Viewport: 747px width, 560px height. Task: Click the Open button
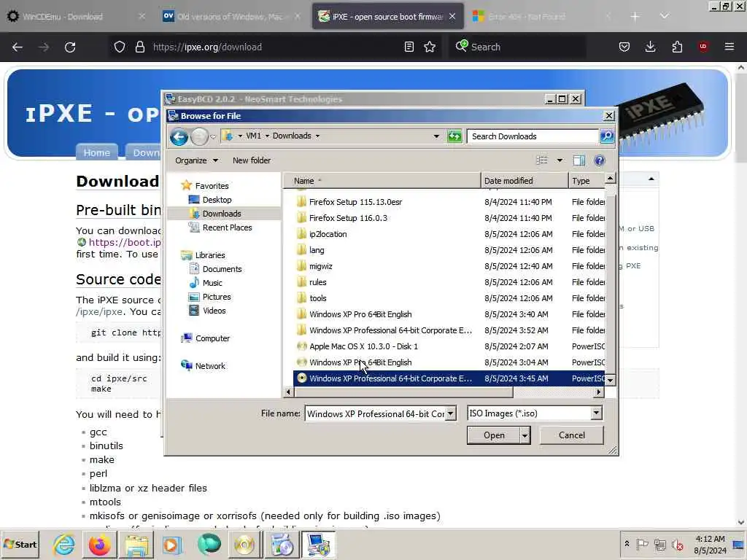point(494,435)
